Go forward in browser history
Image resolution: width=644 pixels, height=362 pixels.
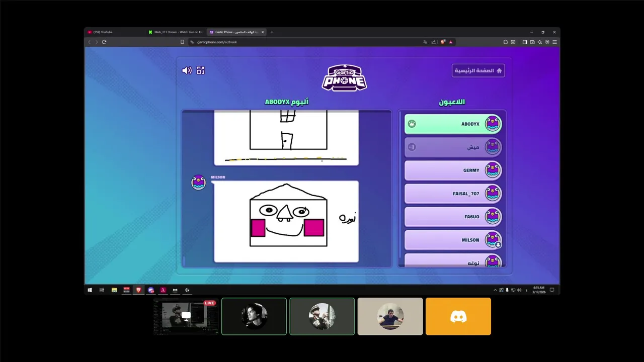[x=97, y=42]
